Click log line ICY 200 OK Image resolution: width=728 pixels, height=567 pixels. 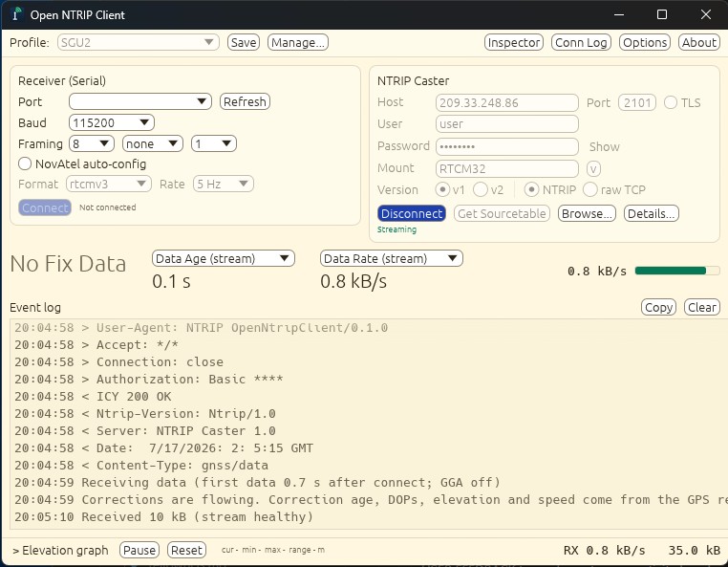coord(93,397)
